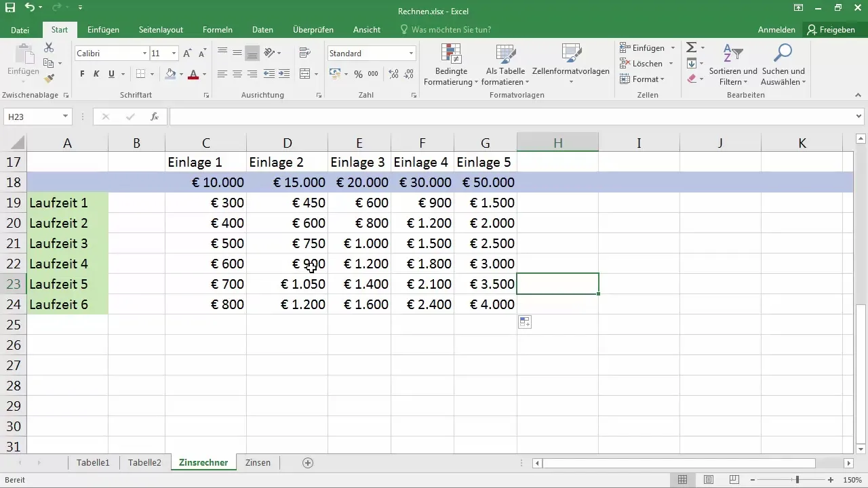
Task: Open the Einfügen ribbon tab
Action: coord(103,30)
